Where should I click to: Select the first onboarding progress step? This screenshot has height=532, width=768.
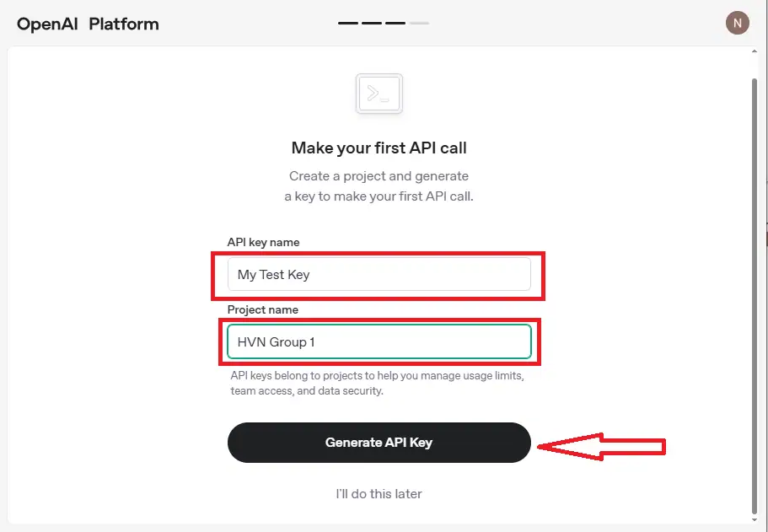point(348,24)
